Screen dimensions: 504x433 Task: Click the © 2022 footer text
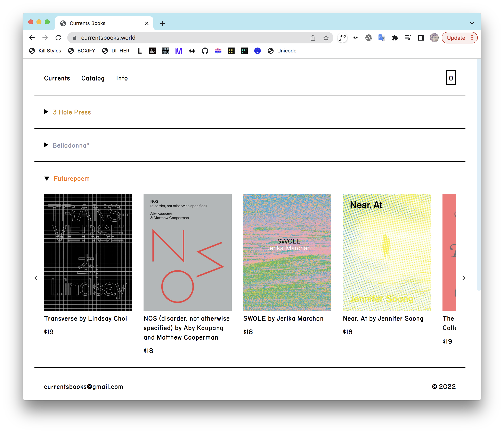pyautogui.click(x=444, y=387)
